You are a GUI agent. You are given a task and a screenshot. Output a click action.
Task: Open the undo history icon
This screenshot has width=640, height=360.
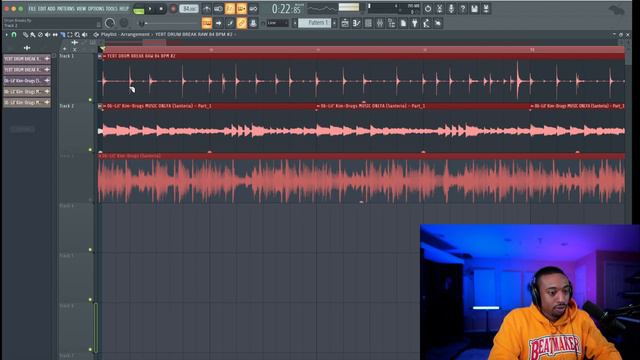(427, 9)
